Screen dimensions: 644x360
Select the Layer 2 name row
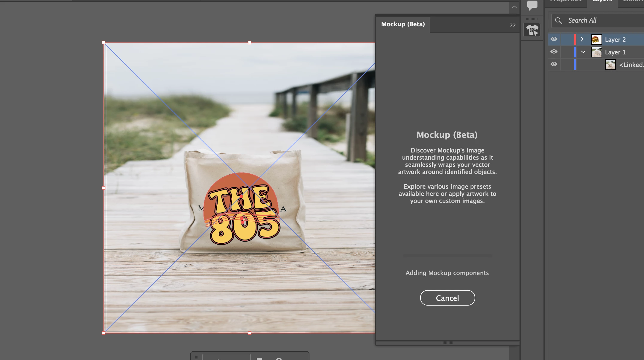(615, 40)
